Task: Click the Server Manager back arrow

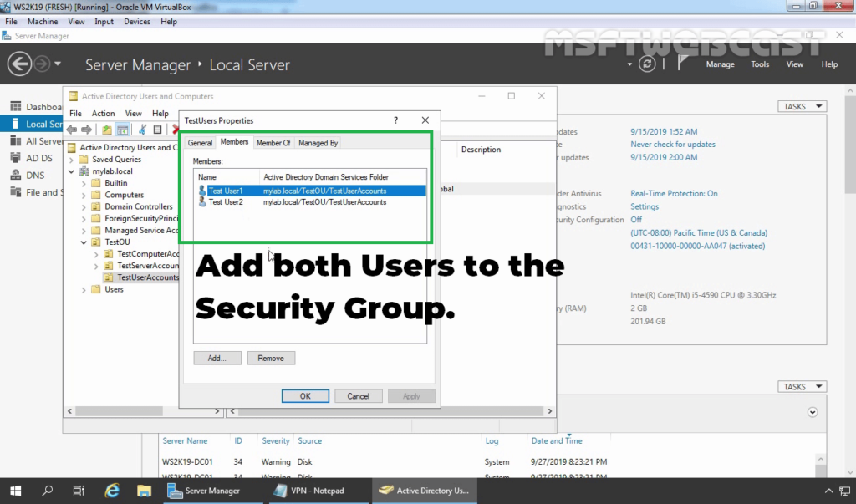Action: [19, 64]
